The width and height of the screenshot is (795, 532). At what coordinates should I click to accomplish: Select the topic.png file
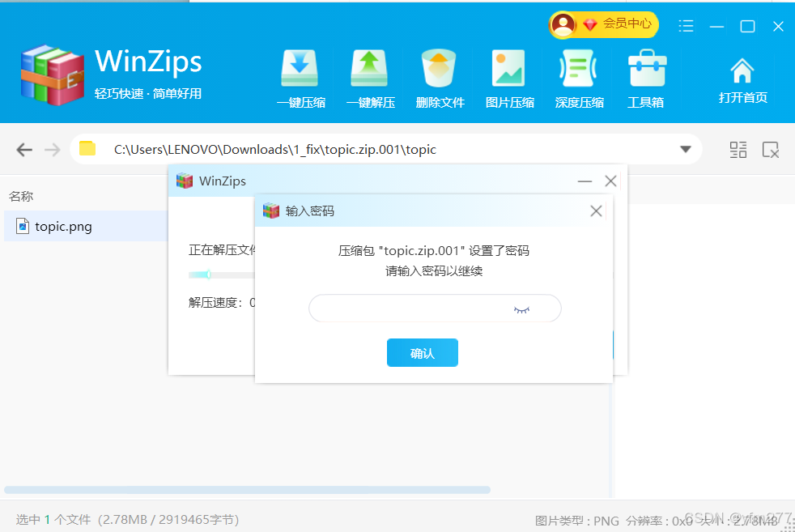click(86, 226)
